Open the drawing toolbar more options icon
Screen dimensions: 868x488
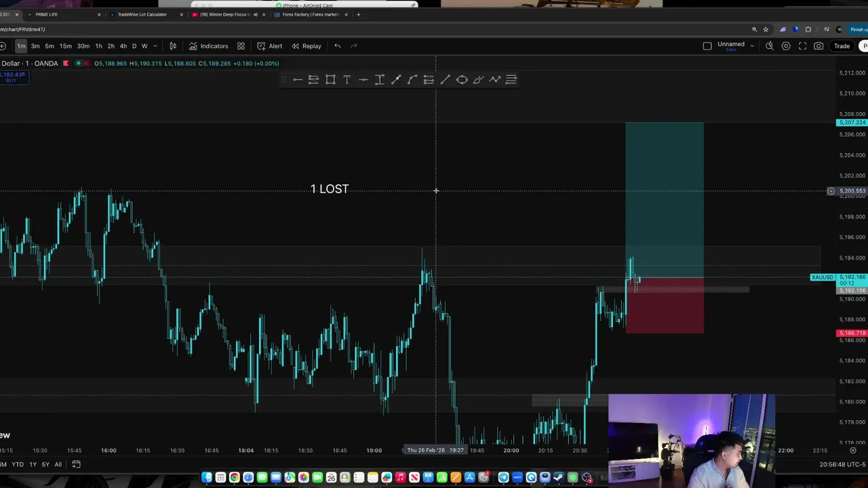pyautogui.click(x=511, y=80)
